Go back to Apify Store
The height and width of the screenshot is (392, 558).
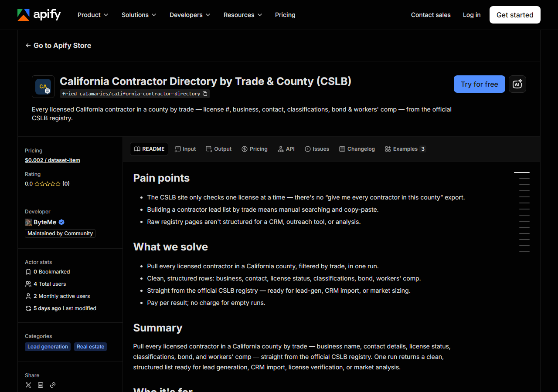tap(58, 45)
